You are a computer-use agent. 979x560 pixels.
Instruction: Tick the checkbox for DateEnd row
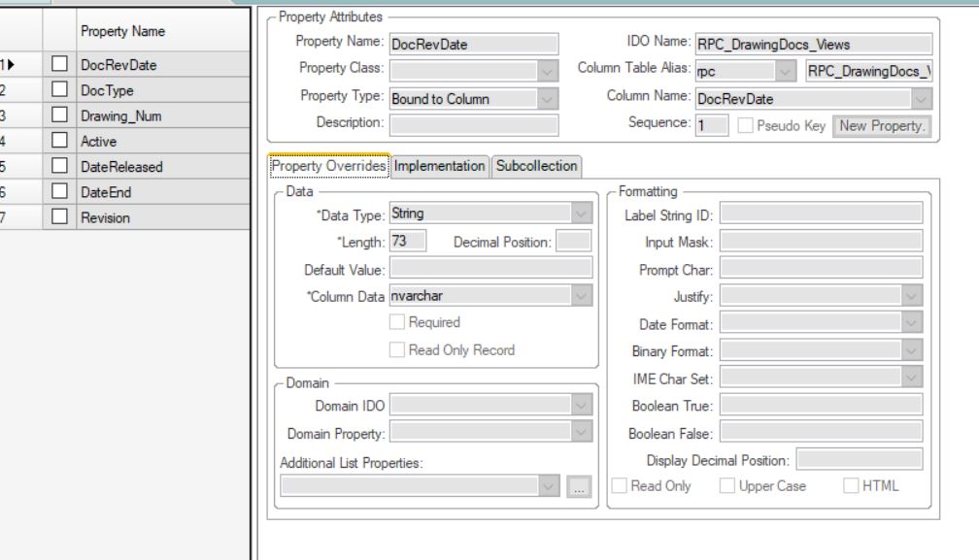coord(59,191)
